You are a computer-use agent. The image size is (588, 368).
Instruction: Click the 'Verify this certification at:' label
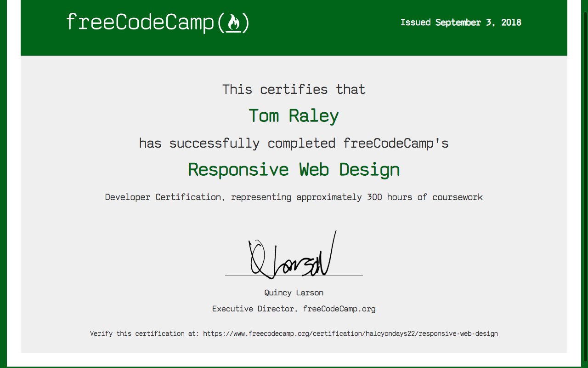(145, 333)
